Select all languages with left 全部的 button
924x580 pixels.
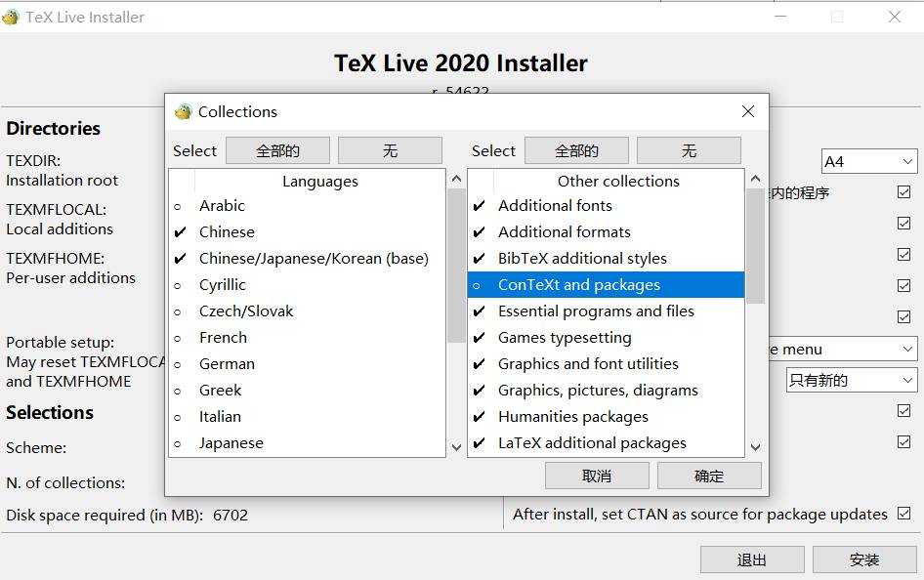(277, 150)
